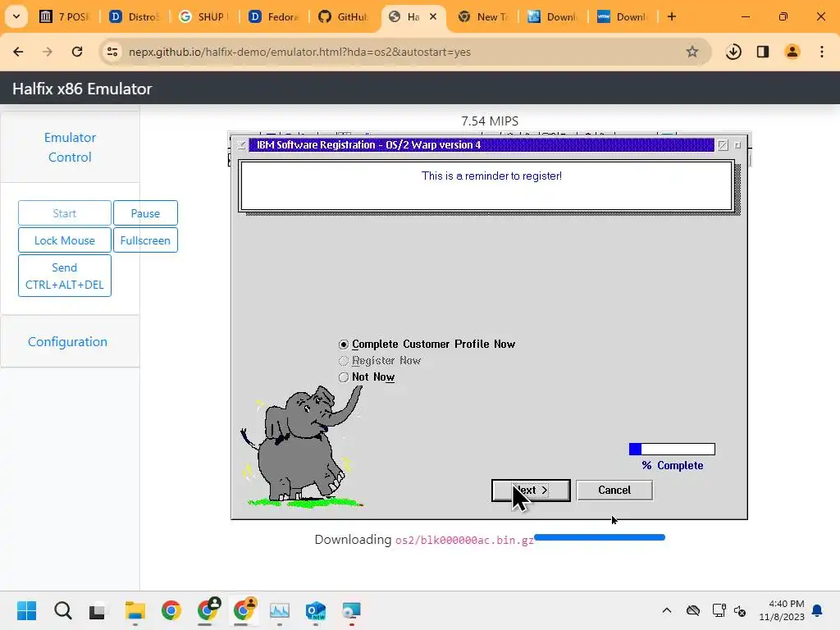Click the blue download progress bar

click(600, 537)
